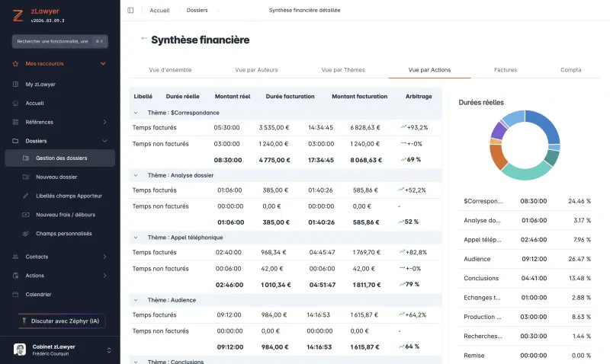Expand the Actions menu chevron
Image resolution: width=610 pixels, height=364 pixels.
[x=104, y=276]
